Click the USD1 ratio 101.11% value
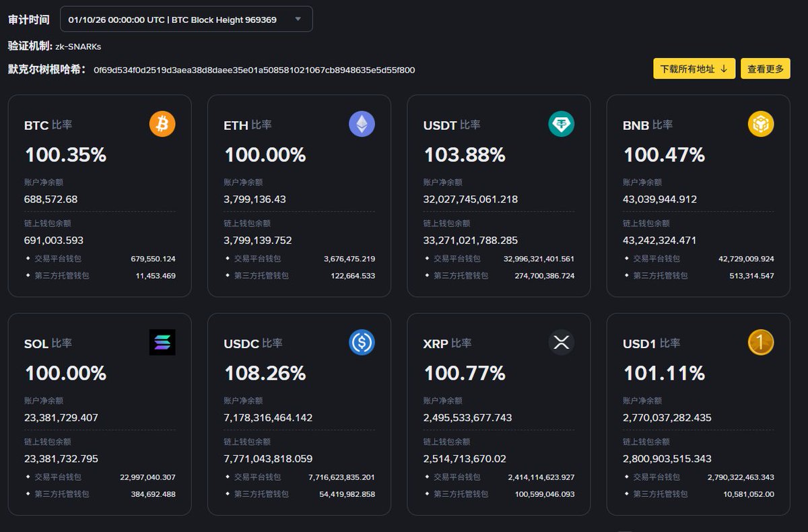 pyautogui.click(x=664, y=373)
